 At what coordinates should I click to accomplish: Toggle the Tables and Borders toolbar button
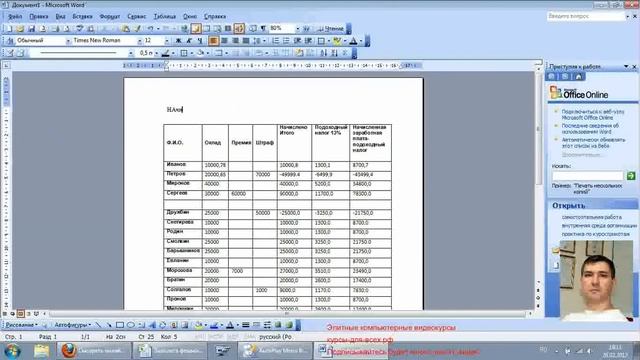(x=196, y=29)
